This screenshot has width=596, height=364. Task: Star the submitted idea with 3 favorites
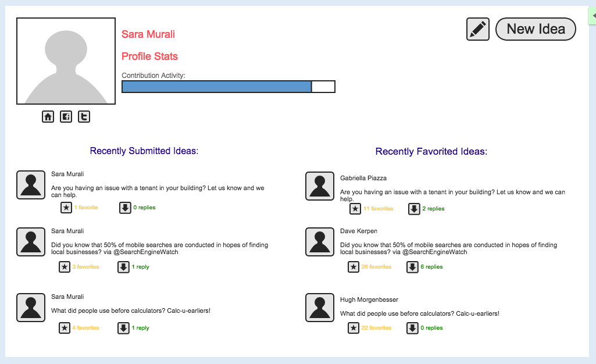[x=65, y=267]
